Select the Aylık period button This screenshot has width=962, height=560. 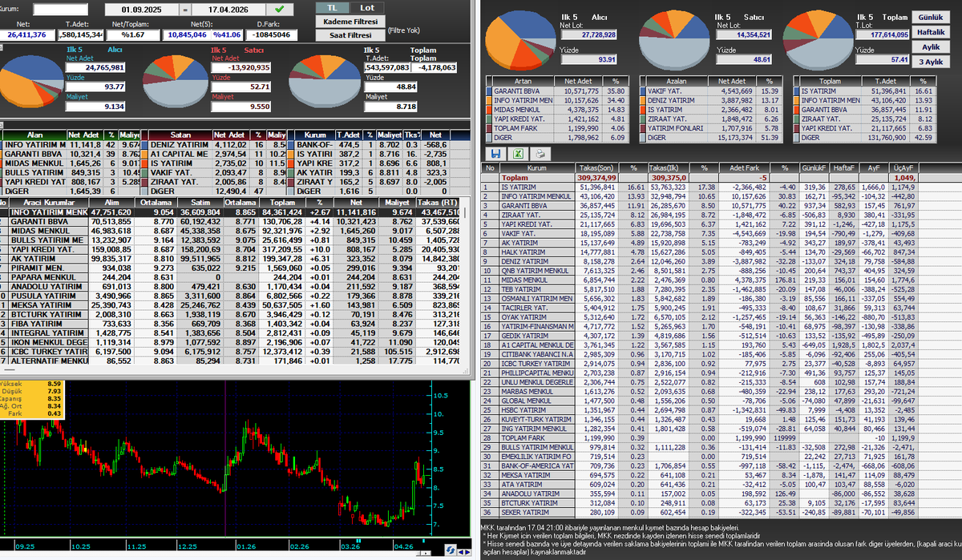[930, 47]
